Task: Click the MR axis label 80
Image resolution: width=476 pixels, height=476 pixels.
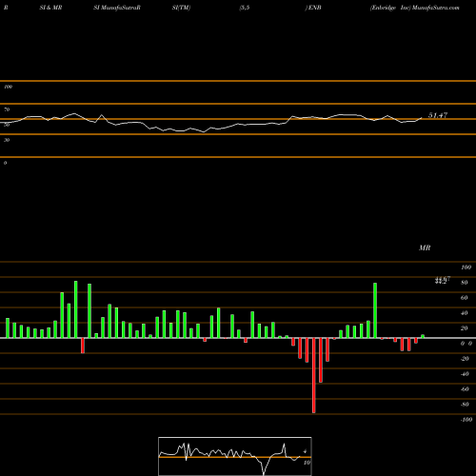Action: [465, 283]
